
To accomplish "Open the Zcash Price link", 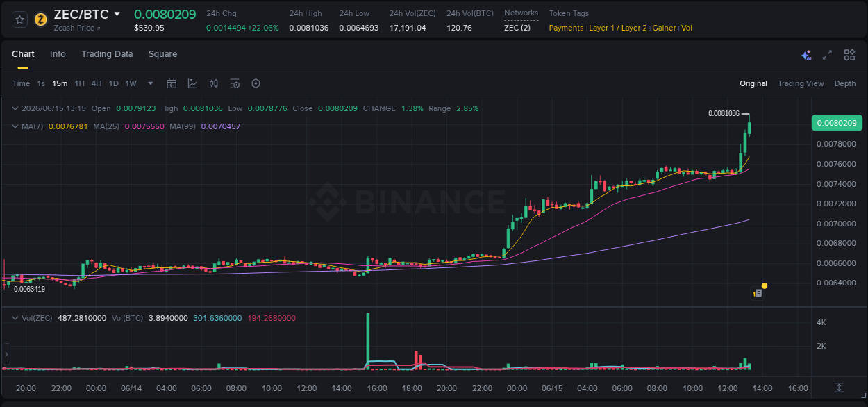I will coord(77,28).
